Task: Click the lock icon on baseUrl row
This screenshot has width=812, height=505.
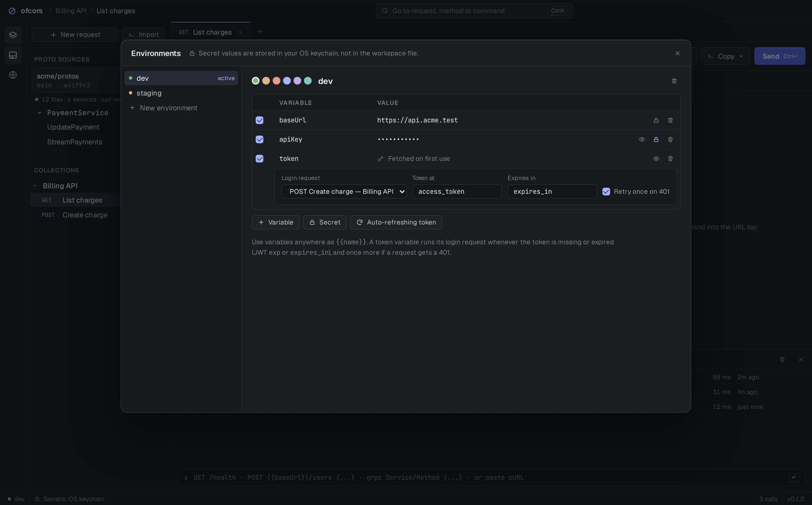Action: (656, 120)
